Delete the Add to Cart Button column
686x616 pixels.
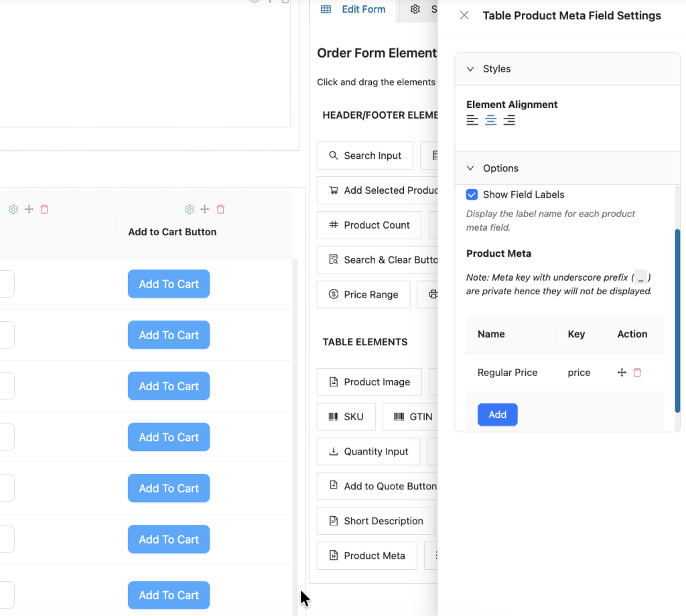(x=220, y=209)
